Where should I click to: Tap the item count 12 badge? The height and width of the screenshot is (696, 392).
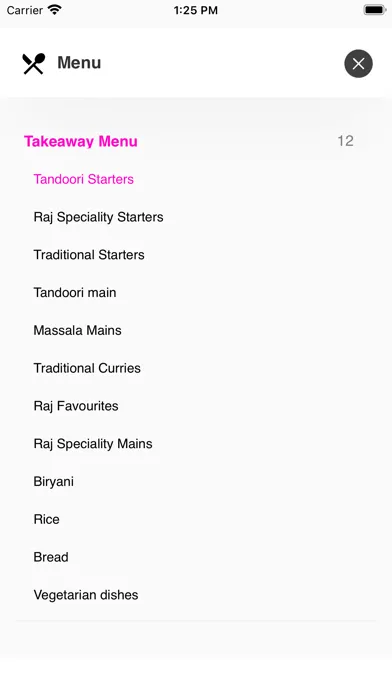(345, 141)
